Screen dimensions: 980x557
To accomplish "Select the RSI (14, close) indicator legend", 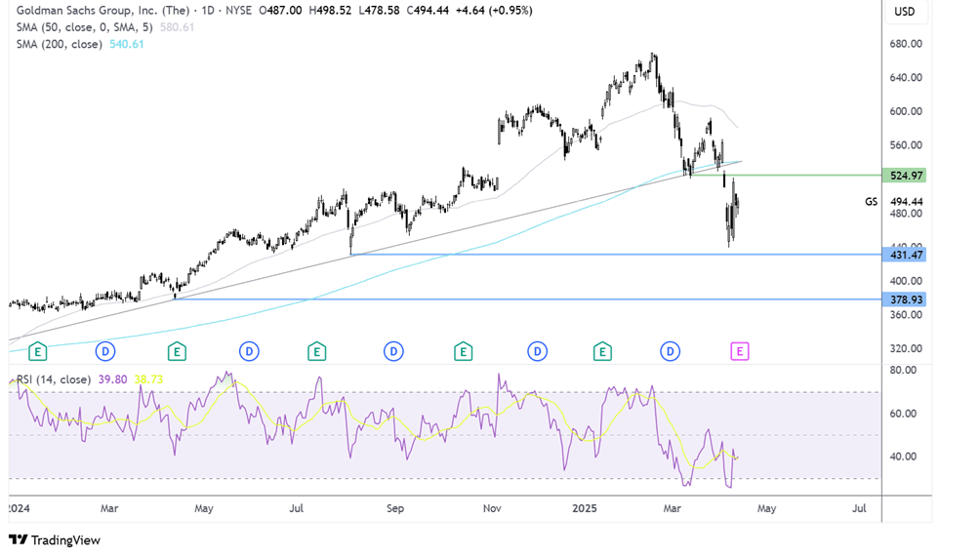I will [x=54, y=379].
